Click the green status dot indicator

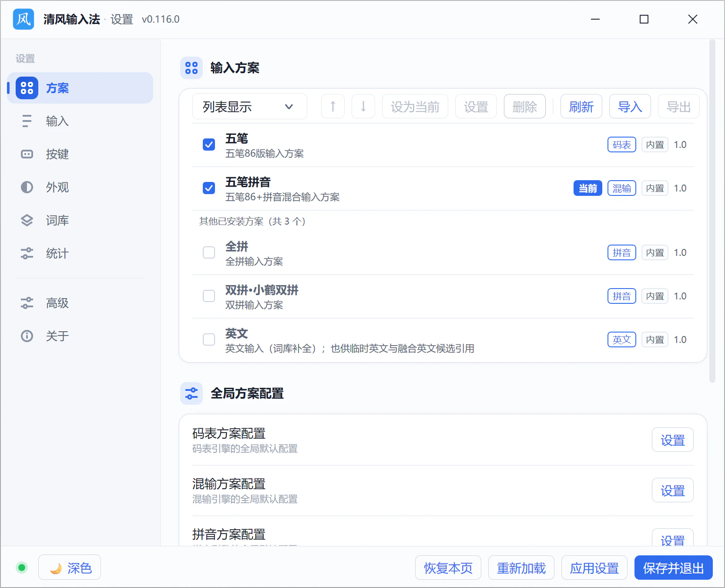tap(22, 568)
